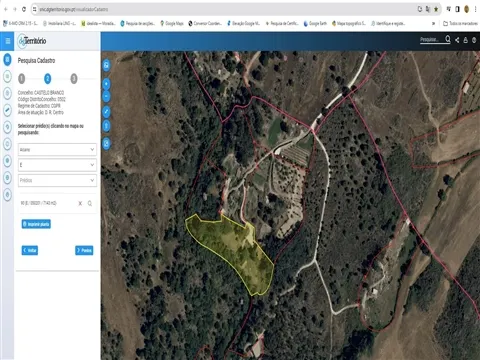The image size is (480, 360).
Task: Go forward in the browser
Action: [x=14, y=9]
